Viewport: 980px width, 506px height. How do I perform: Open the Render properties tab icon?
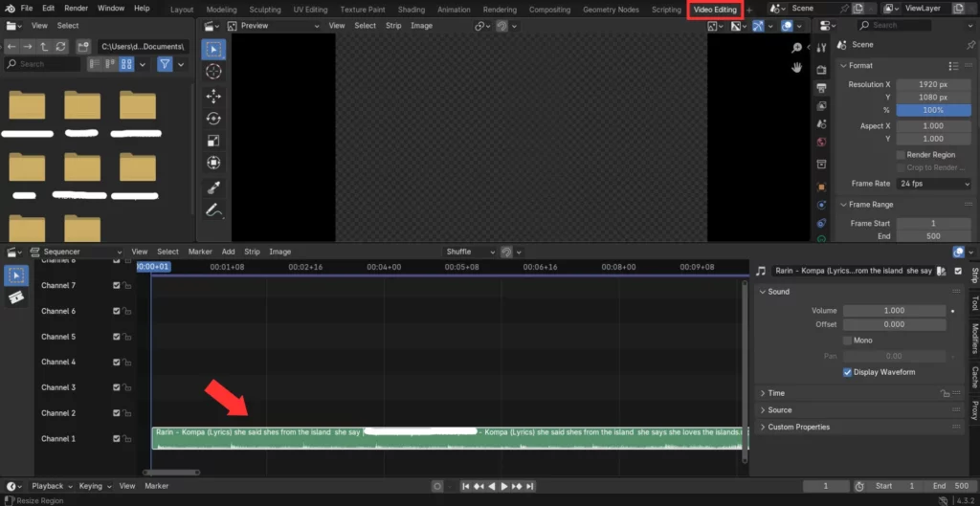click(821, 69)
